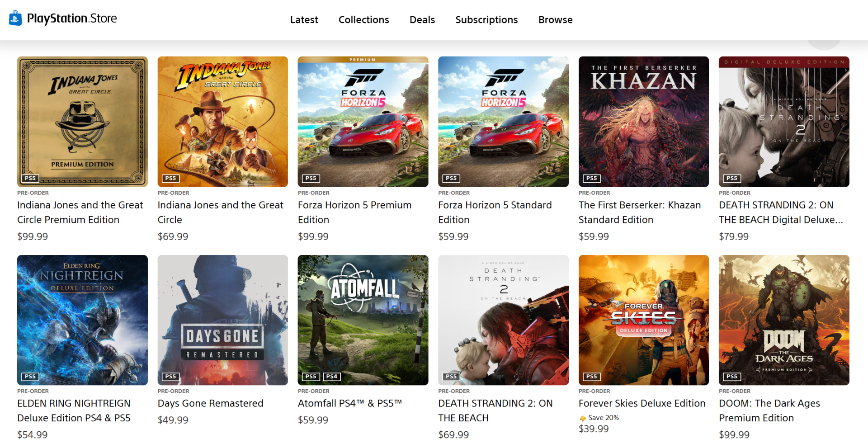The image size is (868, 448).
Task: Click PS5 badge on Khazan cover
Action: point(592,178)
